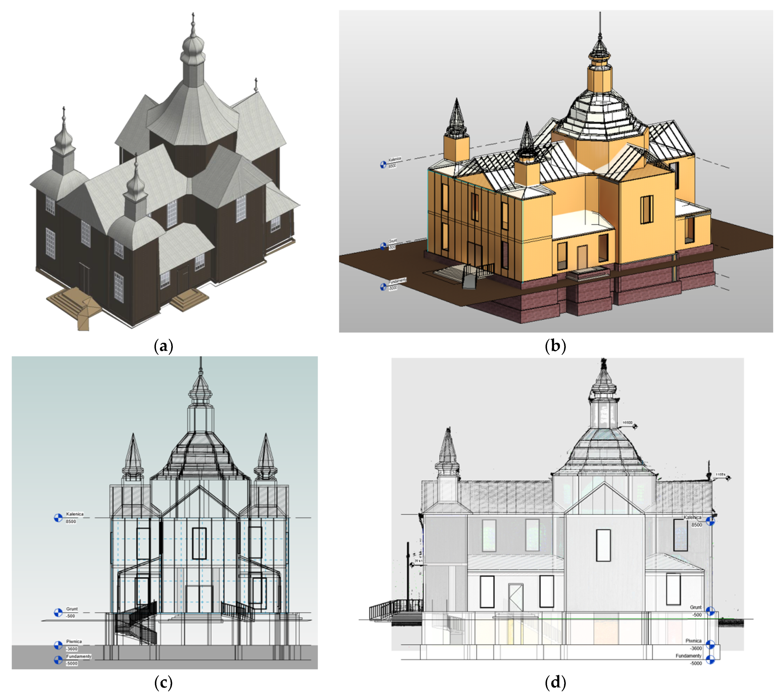Image resolution: width=784 pixels, height=697 pixels.
Task: Click the (b) subfigure caption
Action: click(x=555, y=346)
